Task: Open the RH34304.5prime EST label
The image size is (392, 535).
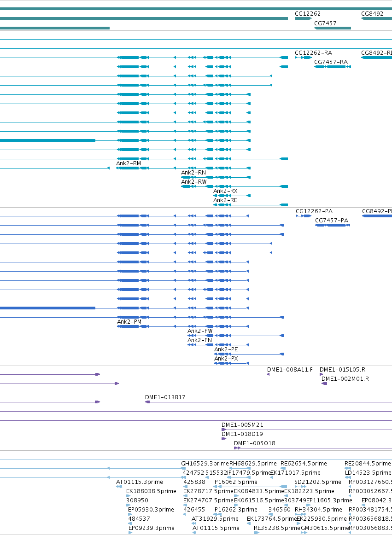Action: [x=318, y=510]
